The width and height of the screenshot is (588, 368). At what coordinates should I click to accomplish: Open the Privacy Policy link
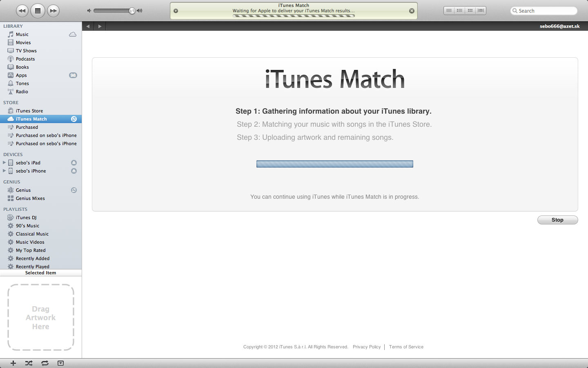coord(367,347)
